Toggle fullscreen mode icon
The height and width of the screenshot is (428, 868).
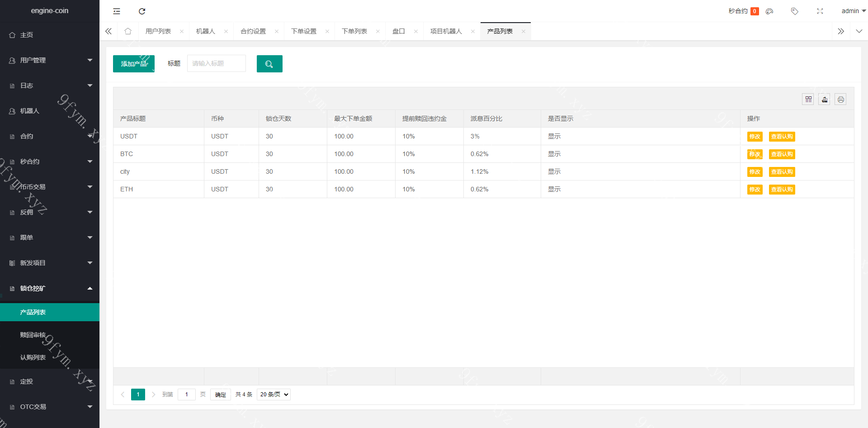(x=820, y=11)
